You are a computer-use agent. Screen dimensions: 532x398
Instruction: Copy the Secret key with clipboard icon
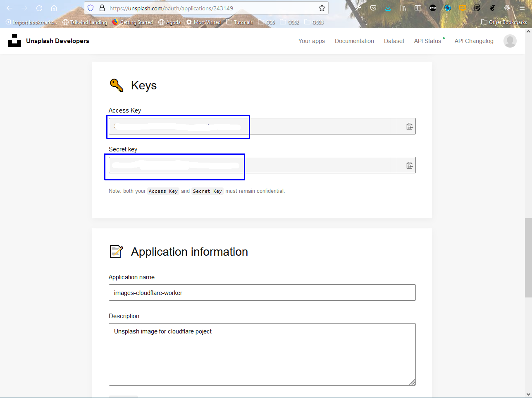(410, 165)
